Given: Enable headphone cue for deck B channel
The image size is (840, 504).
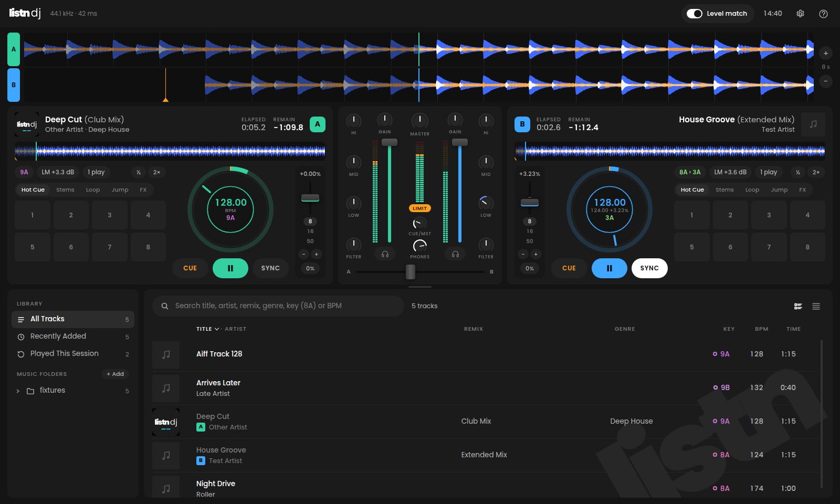Looking at the screenshot, I should pyautogui.click(x=455, y=254).
